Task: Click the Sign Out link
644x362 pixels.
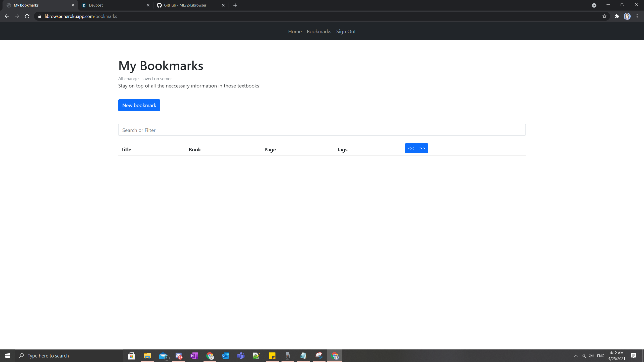Action: point(346,31)
